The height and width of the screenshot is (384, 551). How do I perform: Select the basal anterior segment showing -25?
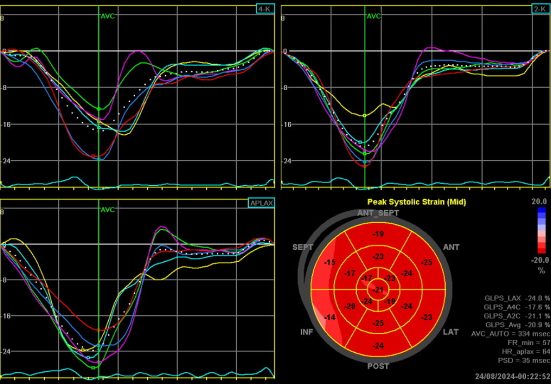pos(426,262)
